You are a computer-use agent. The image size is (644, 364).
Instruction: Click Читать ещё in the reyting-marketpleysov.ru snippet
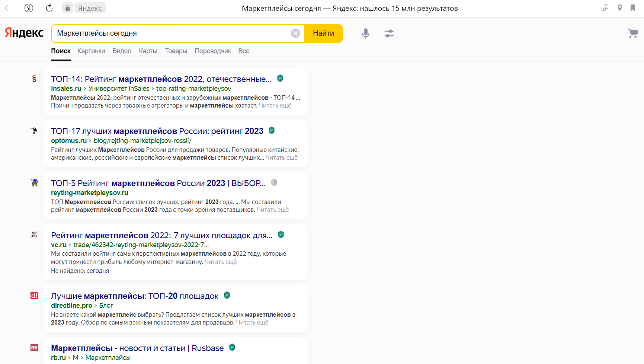pos(273,210)
